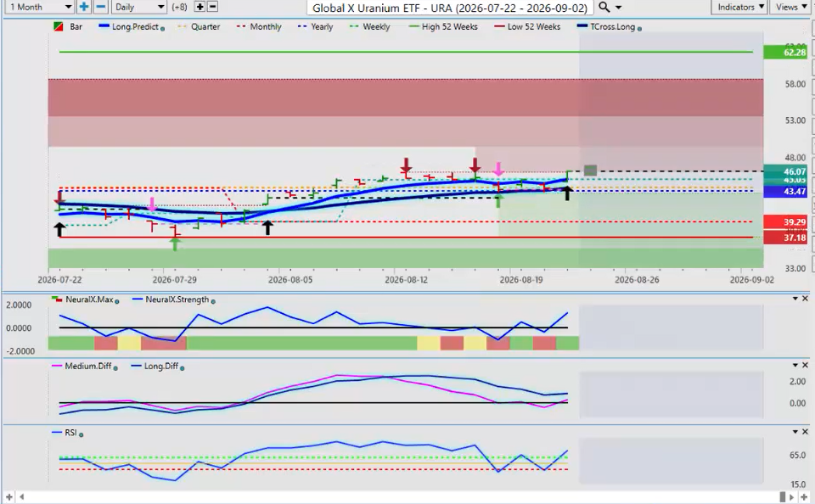Click the Medium.Diff legend label
Screen dimensions: 815x504
(87, 366)
